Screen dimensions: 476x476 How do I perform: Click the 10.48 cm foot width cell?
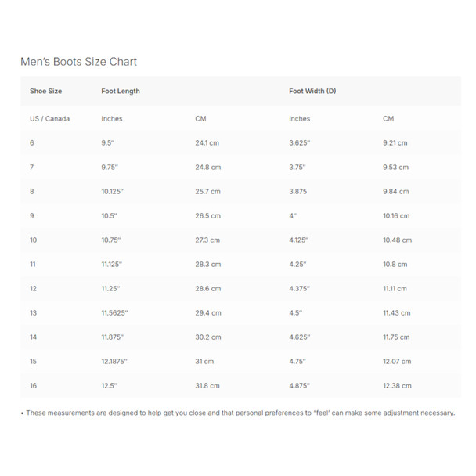(x=397, y=240)
